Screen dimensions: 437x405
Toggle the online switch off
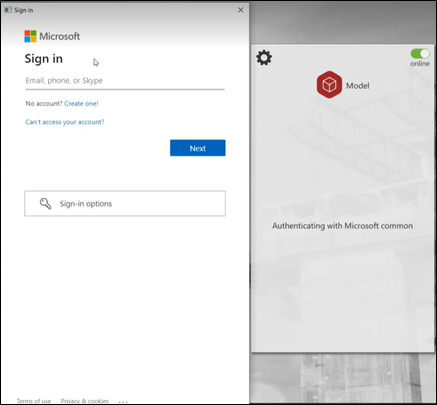pyautogui.click(x=420, y=54)
